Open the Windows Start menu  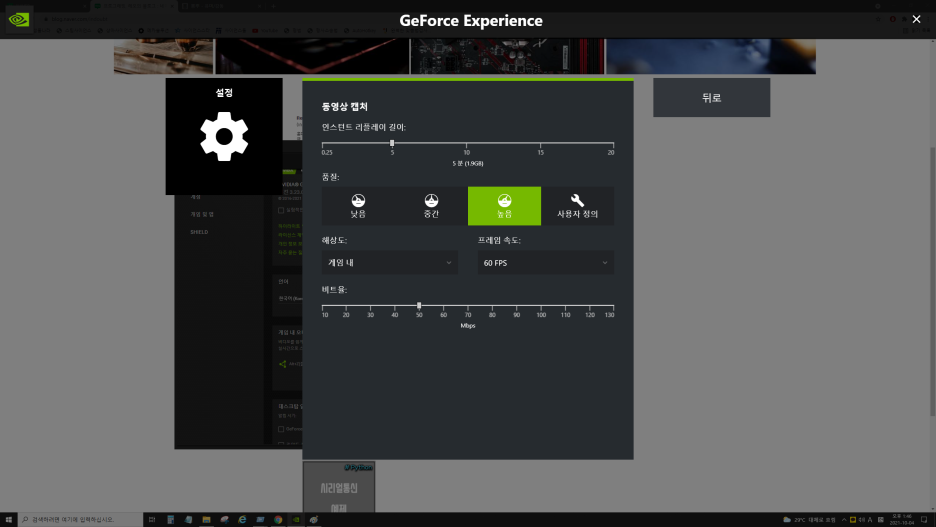pos(8,520)
